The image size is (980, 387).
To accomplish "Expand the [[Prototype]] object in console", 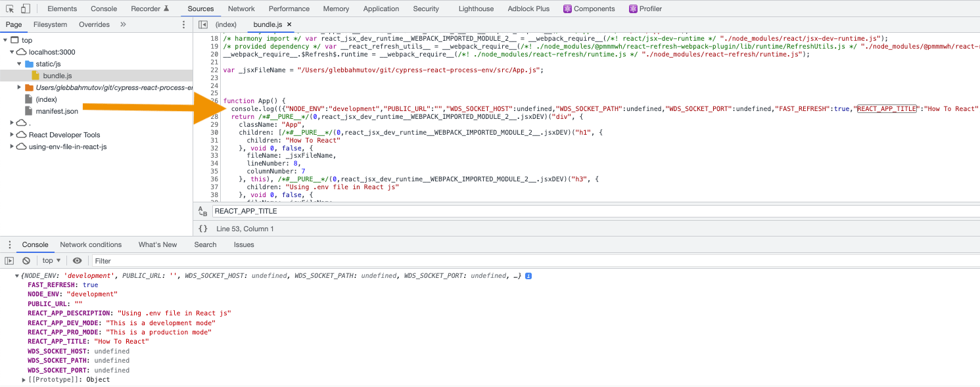I will [23, 379].
